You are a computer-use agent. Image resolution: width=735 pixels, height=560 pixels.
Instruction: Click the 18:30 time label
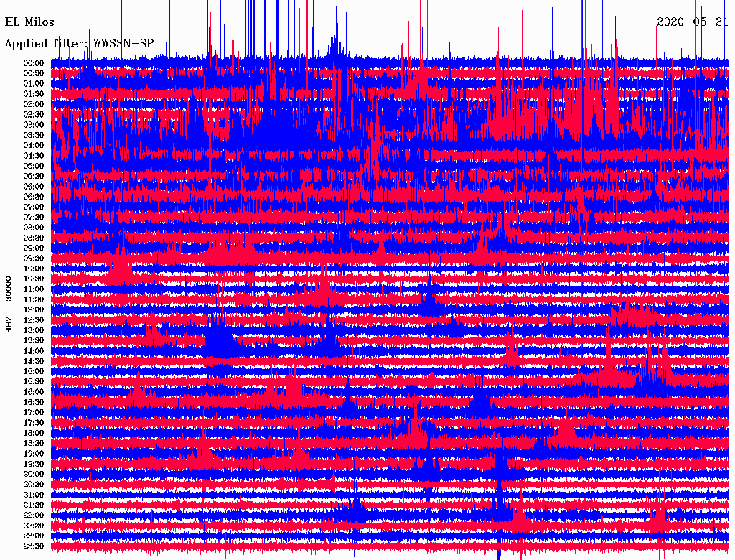tap(34, 443)
